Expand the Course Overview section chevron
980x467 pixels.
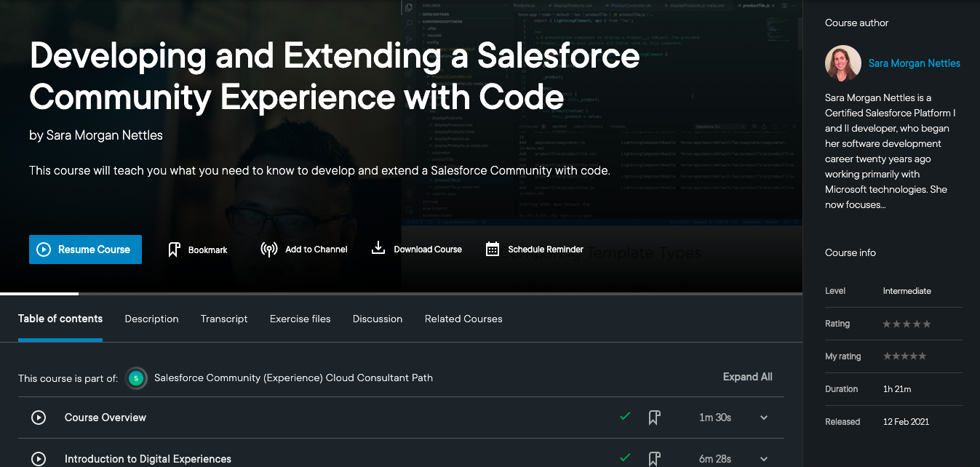pos(764,418)
